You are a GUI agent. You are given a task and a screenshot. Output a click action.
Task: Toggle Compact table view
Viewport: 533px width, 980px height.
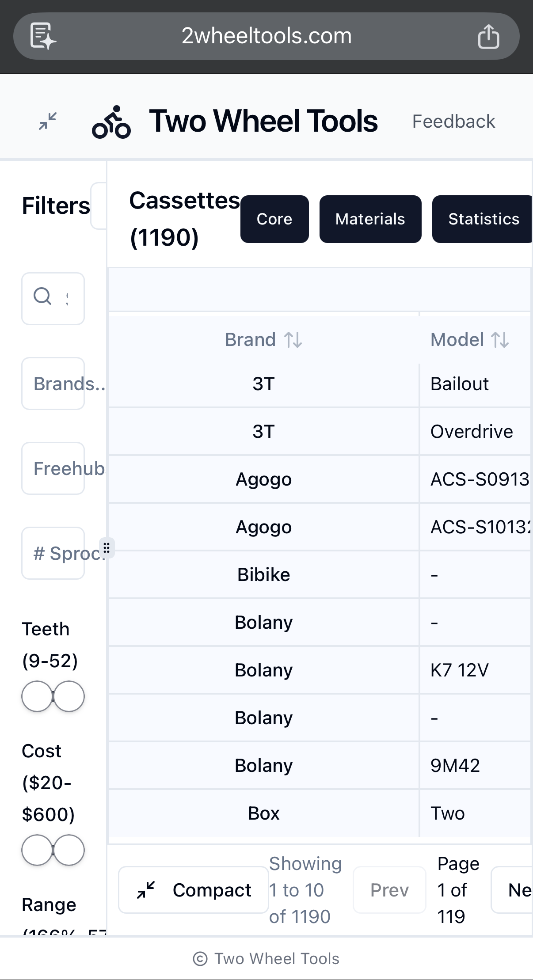[194, 890]
